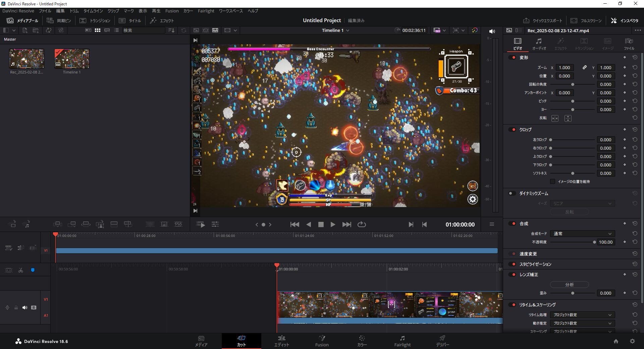Screen dimensions: 644x349
Task: Select thumbnail view in media pool
Action: (98, 30)
